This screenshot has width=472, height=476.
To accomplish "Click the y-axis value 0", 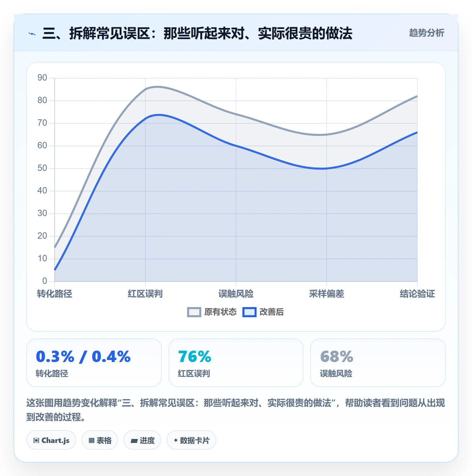I will click(45, 281).
